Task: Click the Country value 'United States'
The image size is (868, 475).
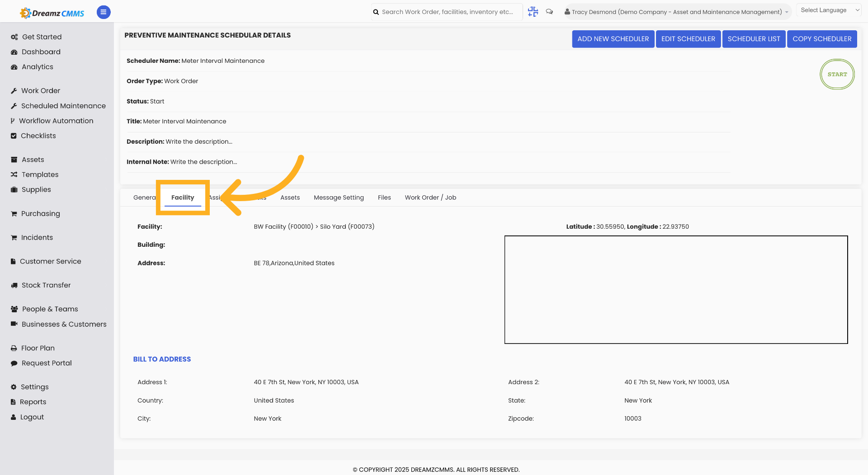Action: click(274, 400)
